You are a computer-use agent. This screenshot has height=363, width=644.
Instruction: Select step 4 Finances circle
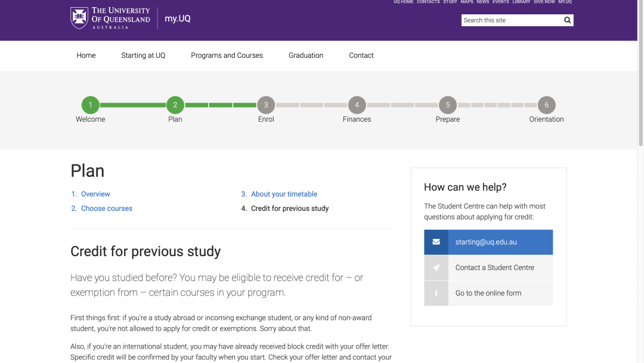tap(357, 105)
